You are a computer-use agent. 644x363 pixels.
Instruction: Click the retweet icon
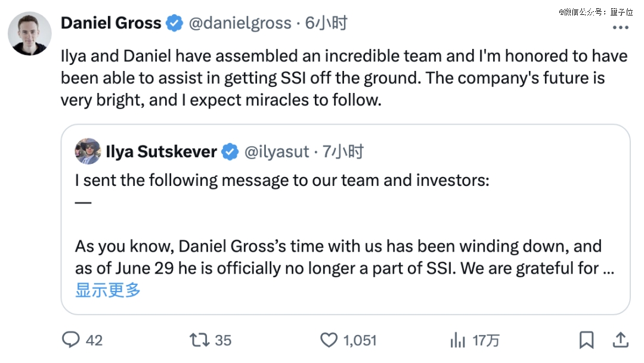[199, 340]
